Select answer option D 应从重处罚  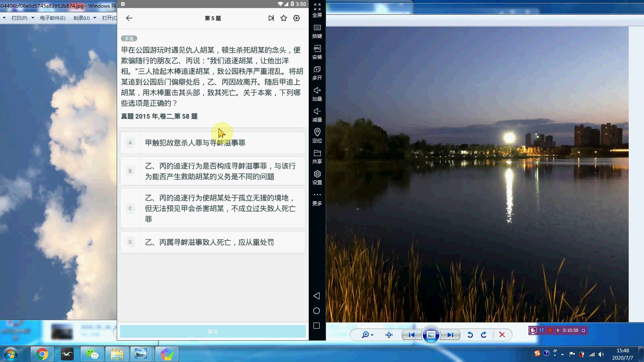(213, 242)
